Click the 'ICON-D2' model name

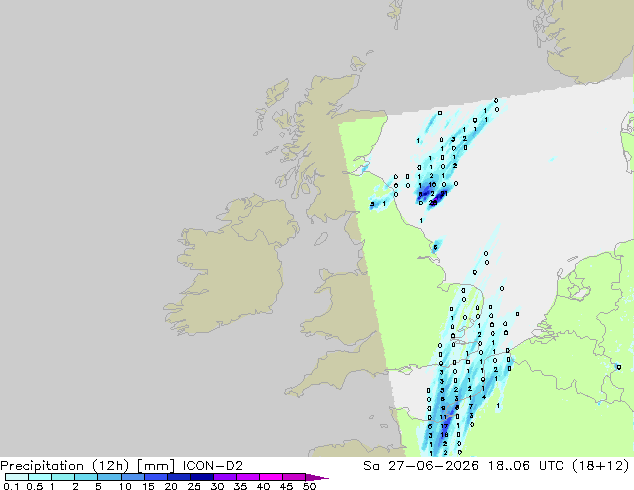pos(213,466)
